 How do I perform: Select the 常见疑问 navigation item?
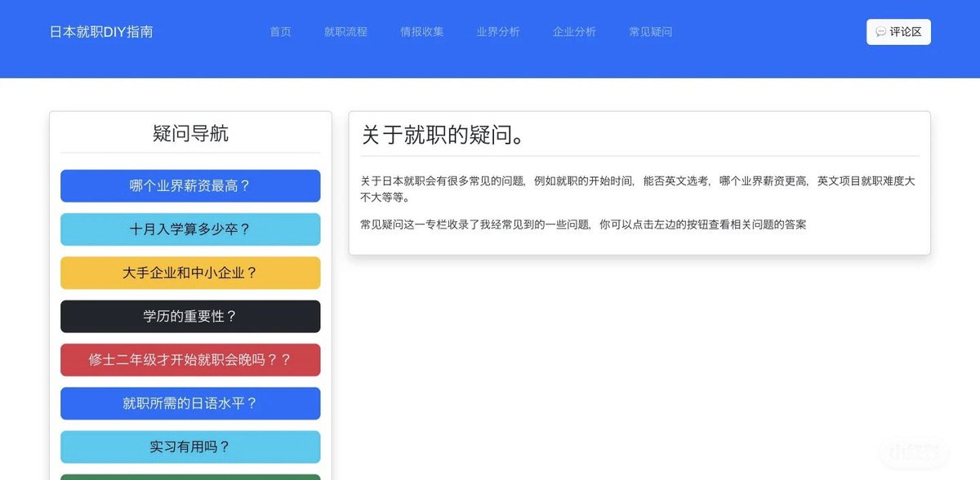point(650,32)
